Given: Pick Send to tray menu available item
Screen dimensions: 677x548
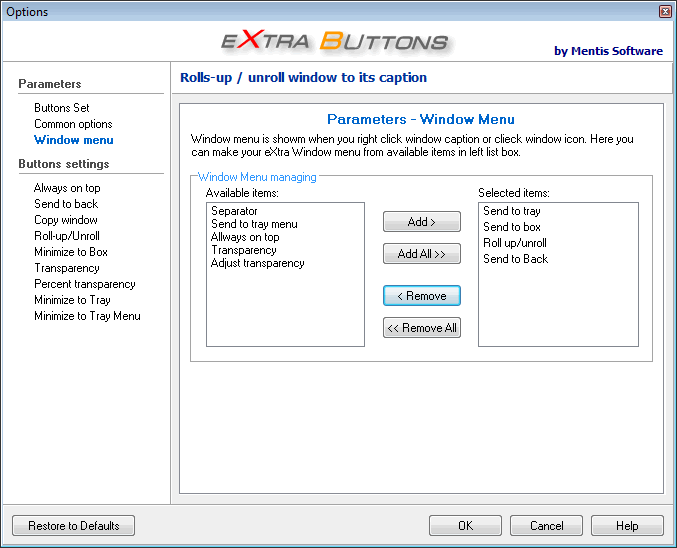Looking at the screenshot, I should click(x=254, y=224).
